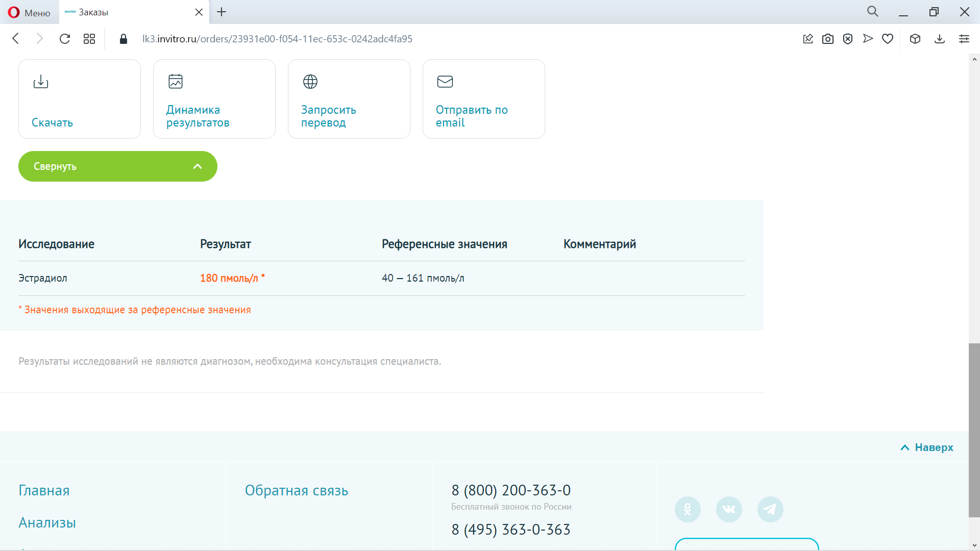The image size is (980, 551).
Task: Go back to the previous page
Action: pos(16,39)
